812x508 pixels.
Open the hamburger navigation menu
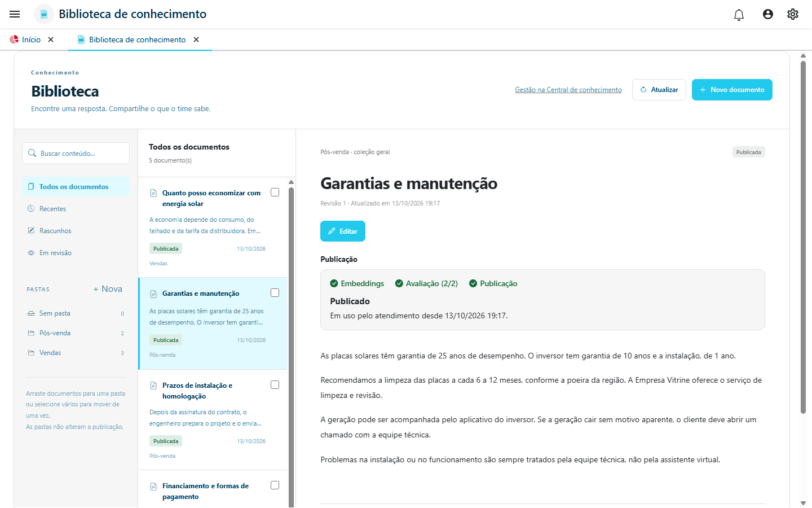[x=15, y=14]
